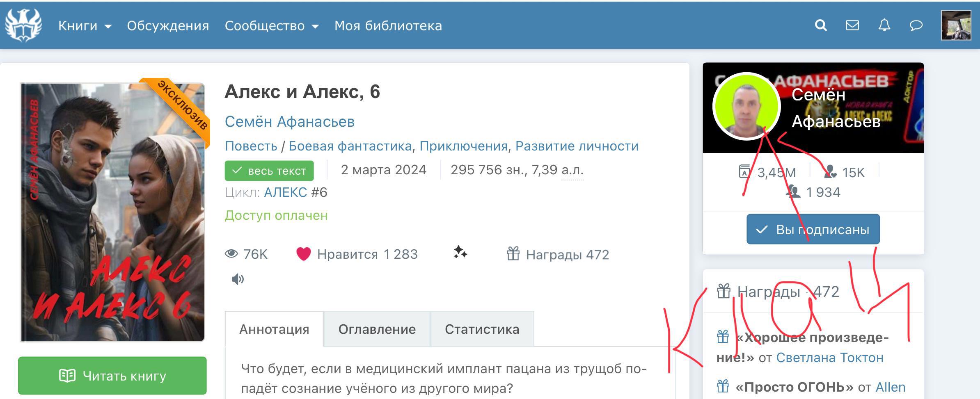Image resolution: width=980 pixels, height=399 pixels.
Task: Switch to the Оглавление tab
Action: (377, 329)
